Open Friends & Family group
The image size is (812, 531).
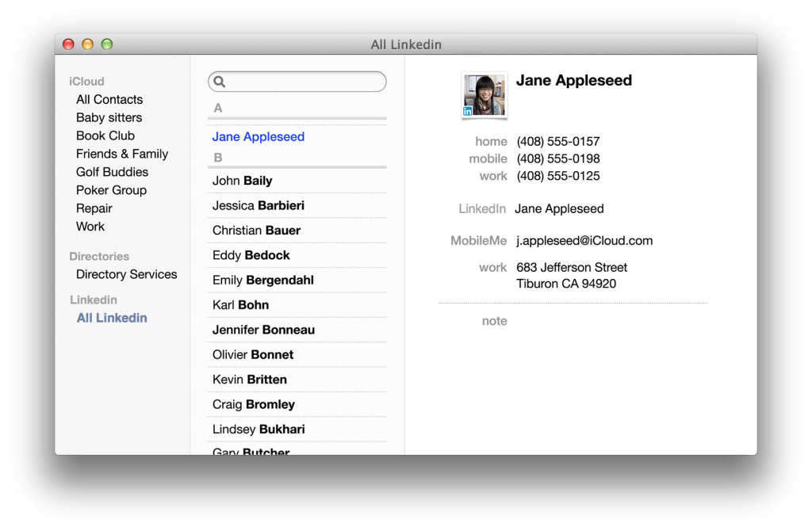(122, 154)
